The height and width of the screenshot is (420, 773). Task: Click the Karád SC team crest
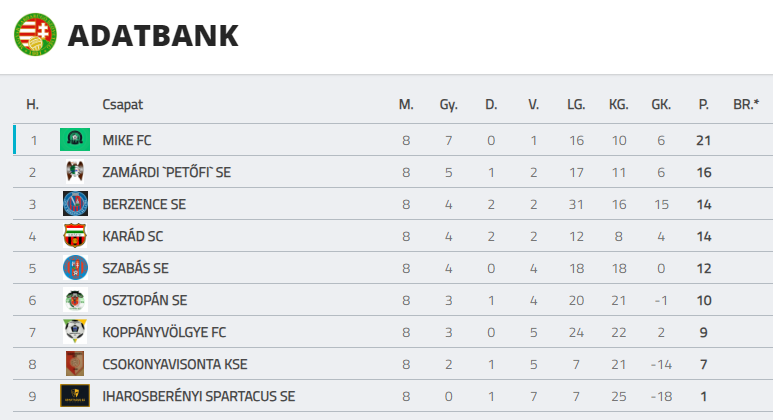point(75,236)
